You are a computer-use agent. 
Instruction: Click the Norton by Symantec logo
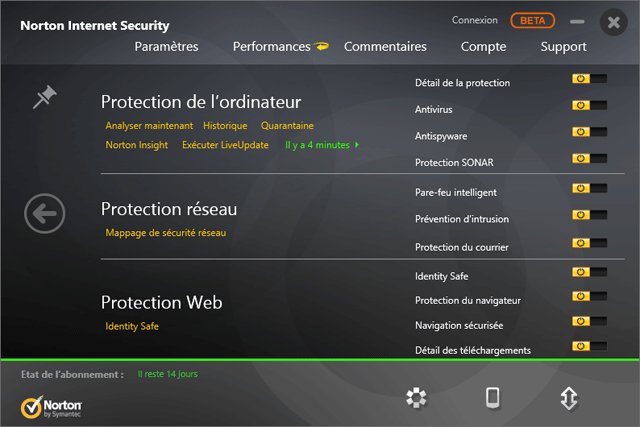[52, 407]
